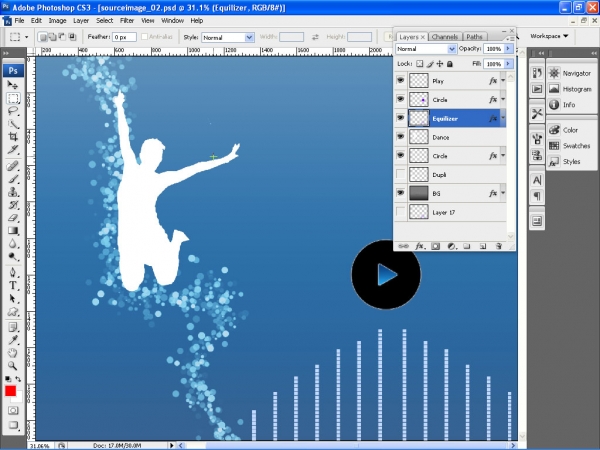Link layers chain icon
Viewport: 600px width, 450px height.
(x=403, y=246)
